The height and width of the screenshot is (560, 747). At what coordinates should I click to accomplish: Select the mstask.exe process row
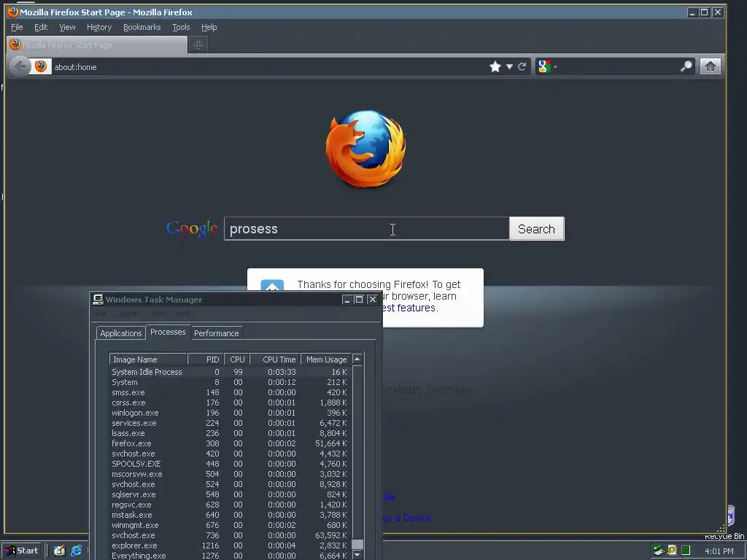pyautogui.click(x=230, y=515)
